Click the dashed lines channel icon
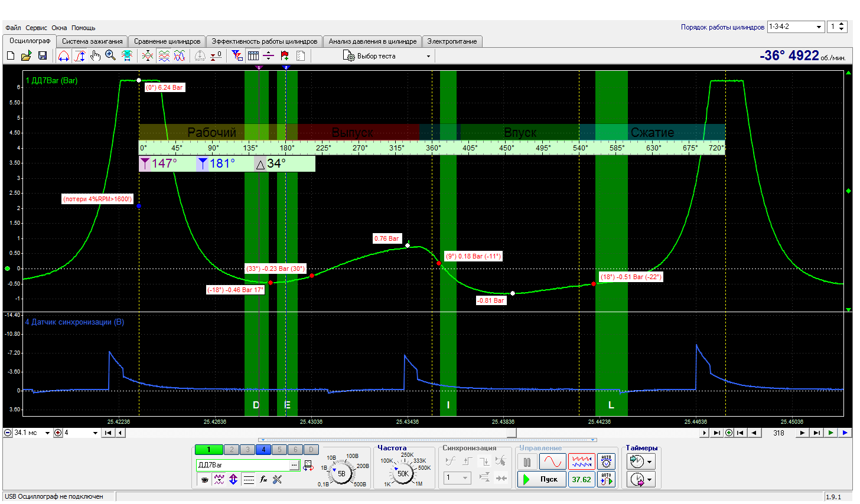This screenshot has width=860, height=504. click(249, 479)
